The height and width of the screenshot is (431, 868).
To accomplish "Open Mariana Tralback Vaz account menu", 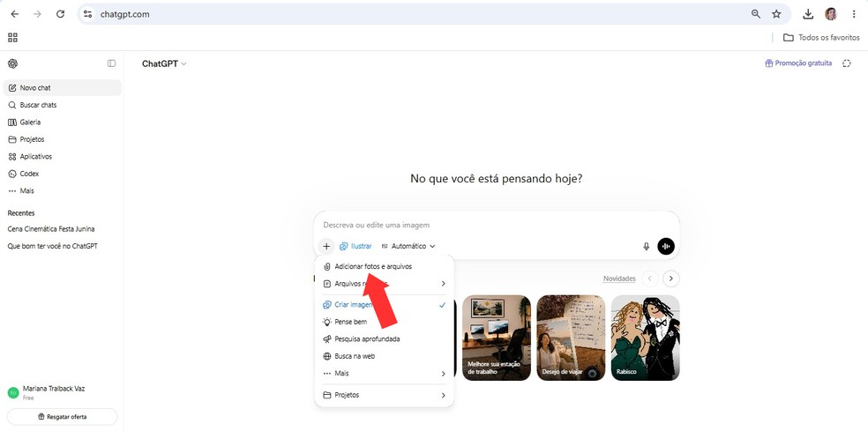I will (x=62, y=392).
